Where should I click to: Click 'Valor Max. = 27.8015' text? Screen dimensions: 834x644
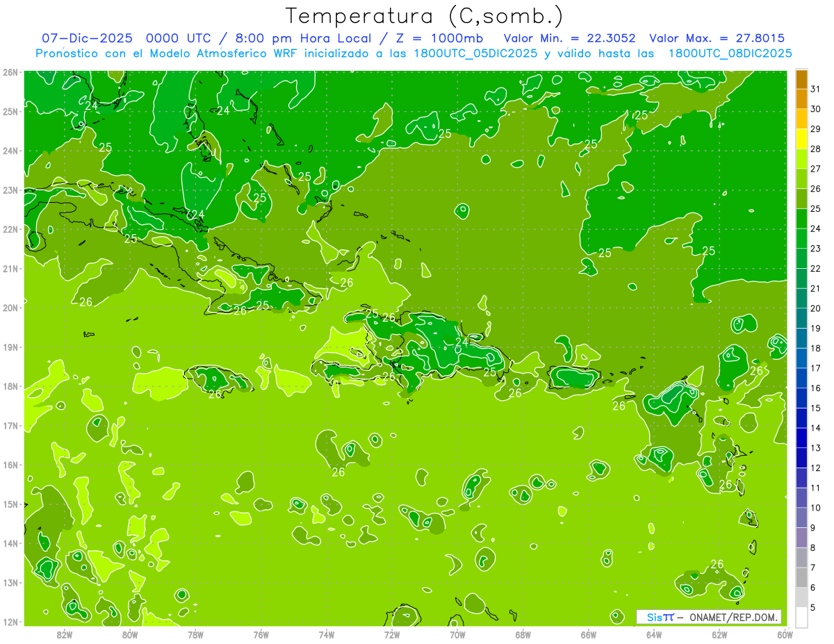pyautogui.click(x=717, y=38)
